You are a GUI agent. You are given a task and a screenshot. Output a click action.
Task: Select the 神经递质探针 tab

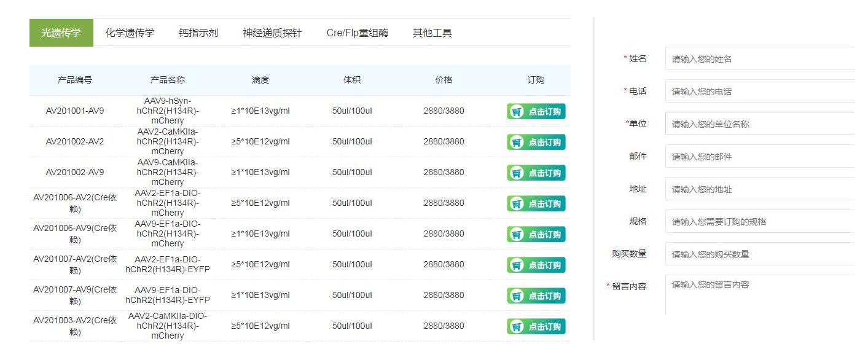(272, 33)
